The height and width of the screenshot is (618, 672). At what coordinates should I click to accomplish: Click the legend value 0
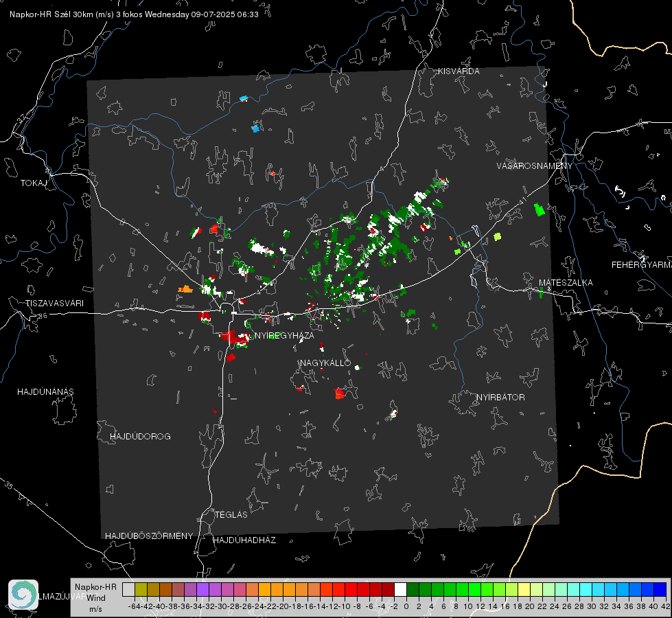tap(406, 606)
